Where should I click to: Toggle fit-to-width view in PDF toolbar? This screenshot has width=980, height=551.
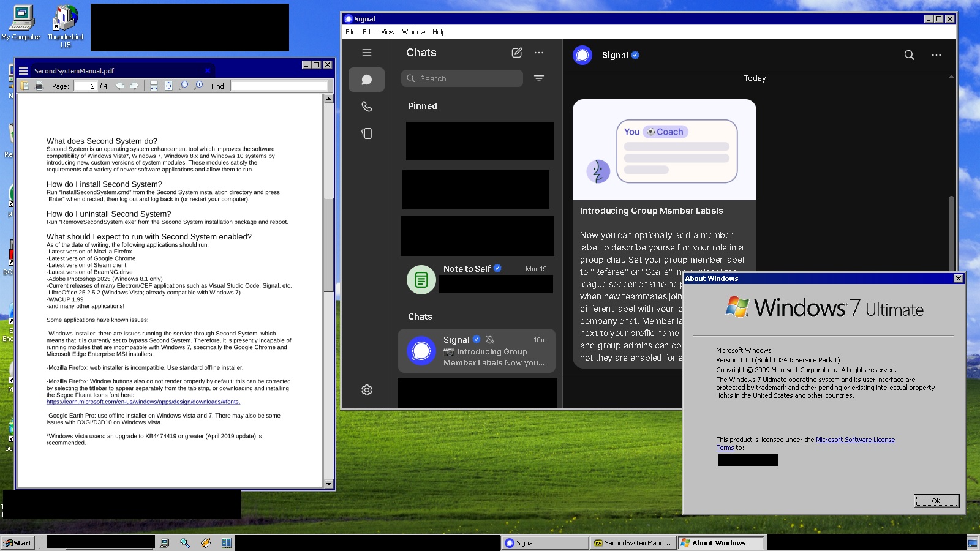pyautogui.click(x=154, y=86)
